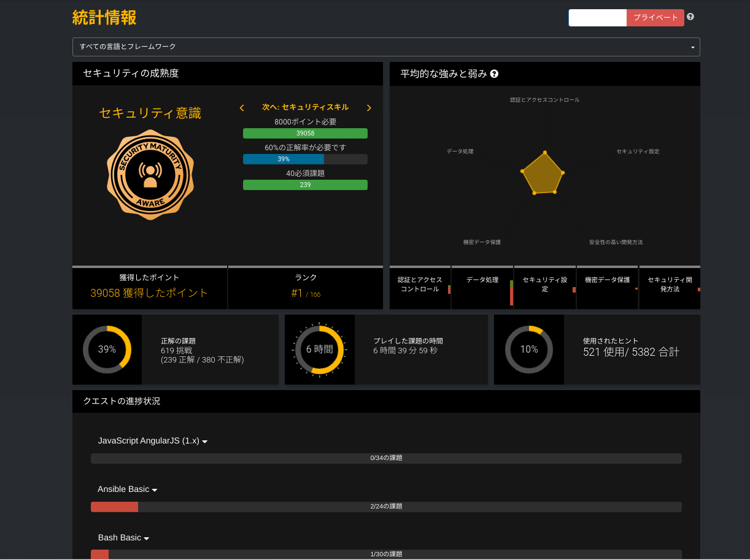Click the 6 時間 clock gauge
The height and width of the screenshot is (560, 750).
[x=319, y=350]
